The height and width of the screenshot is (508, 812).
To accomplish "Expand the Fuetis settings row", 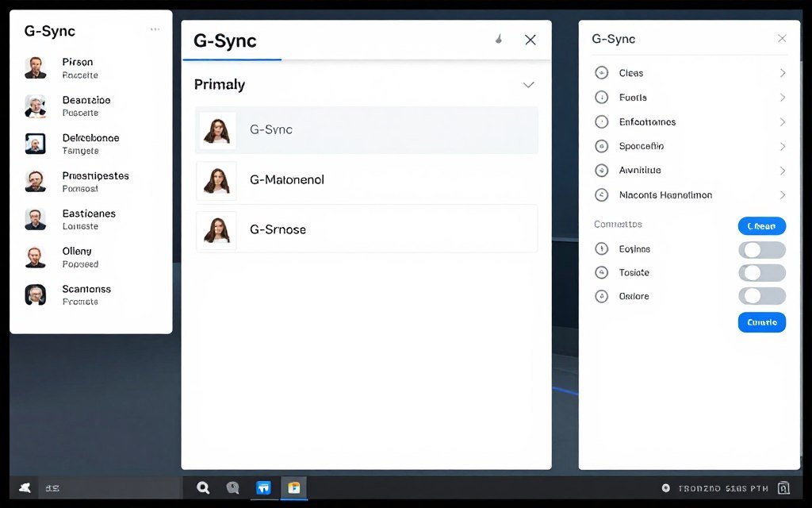I will pyautogui.click(x=783, y=97).
